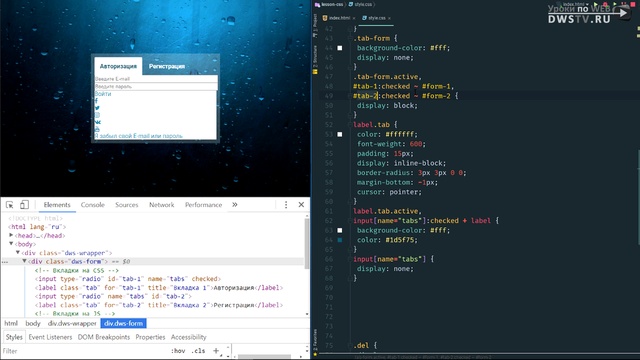The width and height of the screenshot is (640, 360).
Task: Click the forgot E-mail or password link
Action: [139, 136]
